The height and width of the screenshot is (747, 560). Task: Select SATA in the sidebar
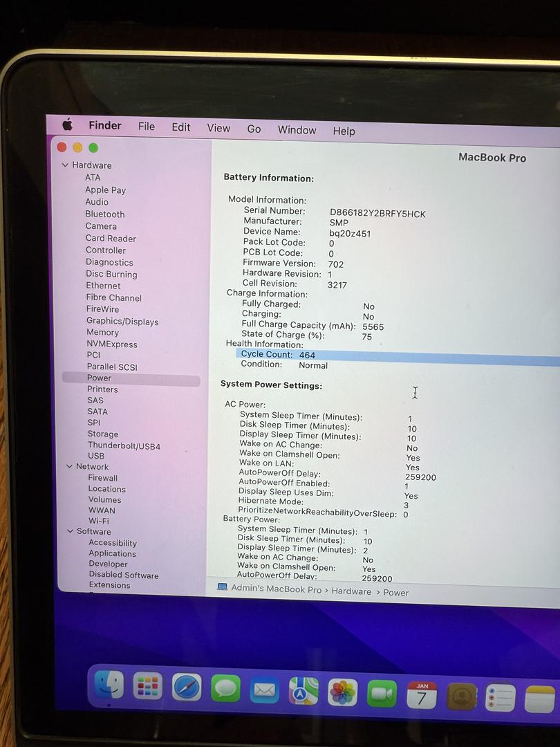coord(97,411)
